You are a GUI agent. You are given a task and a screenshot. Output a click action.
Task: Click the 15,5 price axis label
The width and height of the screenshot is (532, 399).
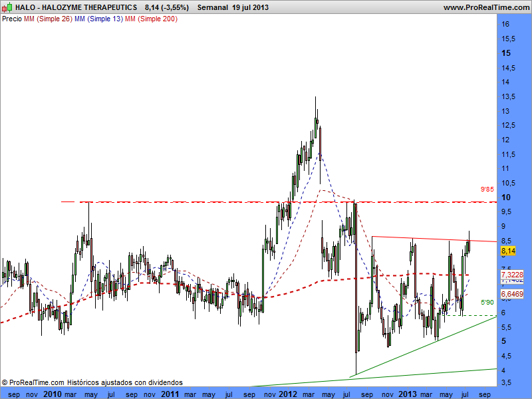(508, 39)
